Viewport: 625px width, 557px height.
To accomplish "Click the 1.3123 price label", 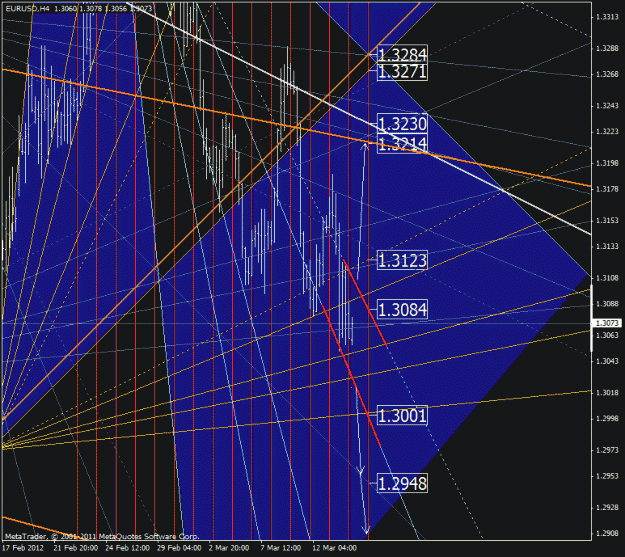I will click(x=402, y=260).
